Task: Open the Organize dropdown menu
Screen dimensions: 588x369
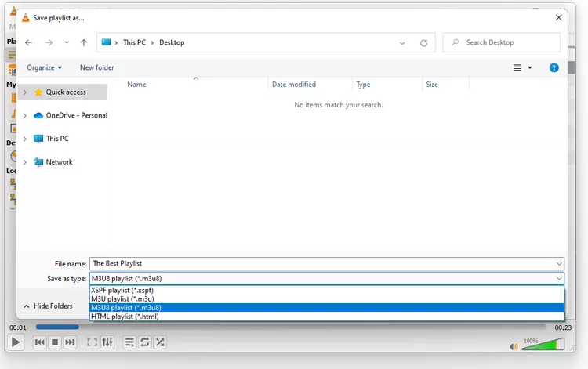Action: [x=44, y=68]
